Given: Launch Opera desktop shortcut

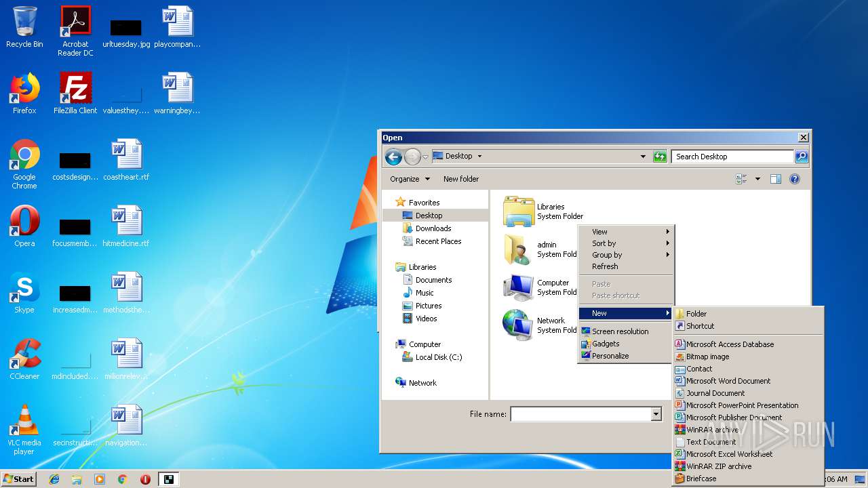Looking at the screenshot, I should click(24, 226).
